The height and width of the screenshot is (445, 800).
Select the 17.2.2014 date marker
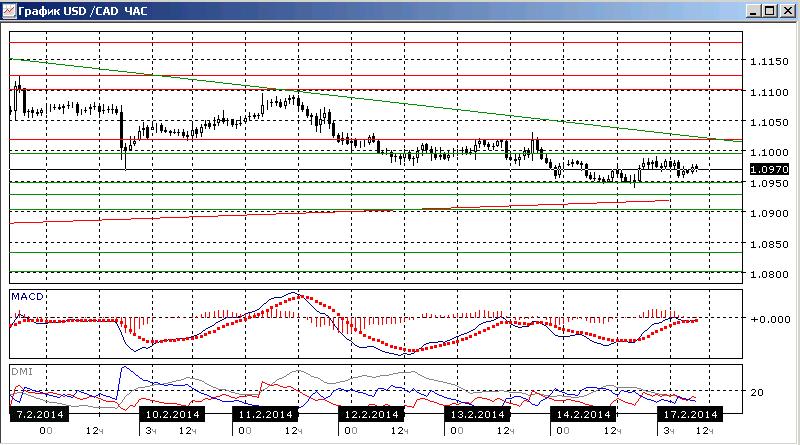[x=690, y=414]
